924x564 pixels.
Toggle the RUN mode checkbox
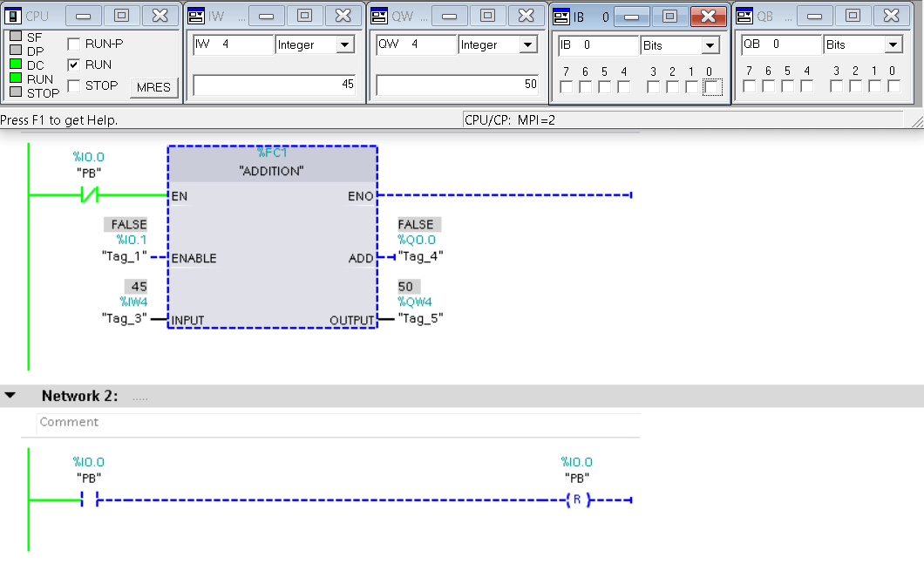pyautogui.click(x=74, y=65)
